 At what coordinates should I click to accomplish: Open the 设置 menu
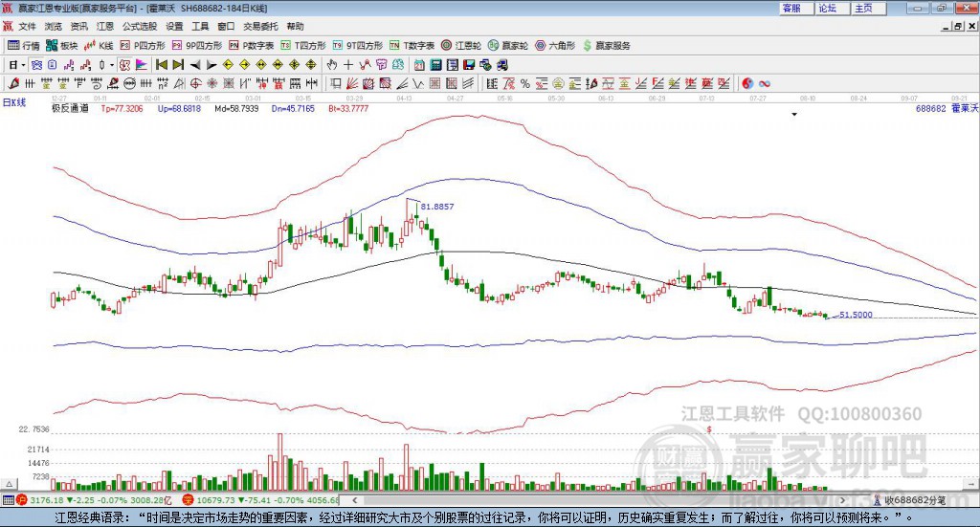coord(174,26)
